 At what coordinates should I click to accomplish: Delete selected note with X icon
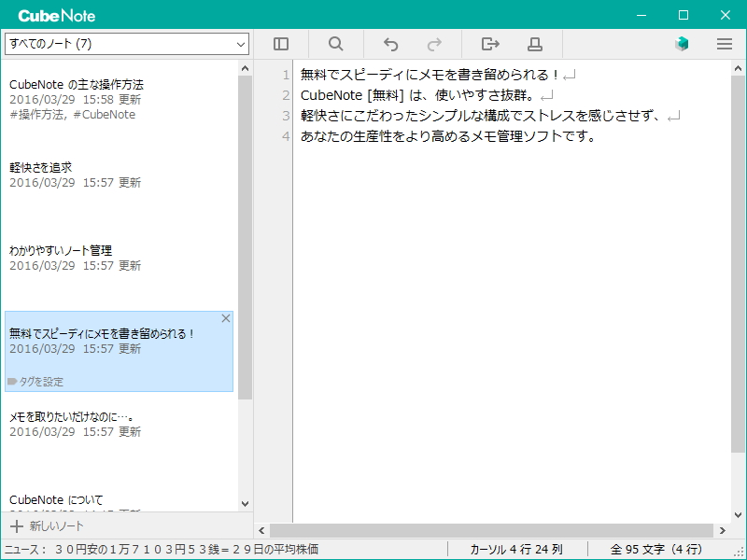point(226,318)
